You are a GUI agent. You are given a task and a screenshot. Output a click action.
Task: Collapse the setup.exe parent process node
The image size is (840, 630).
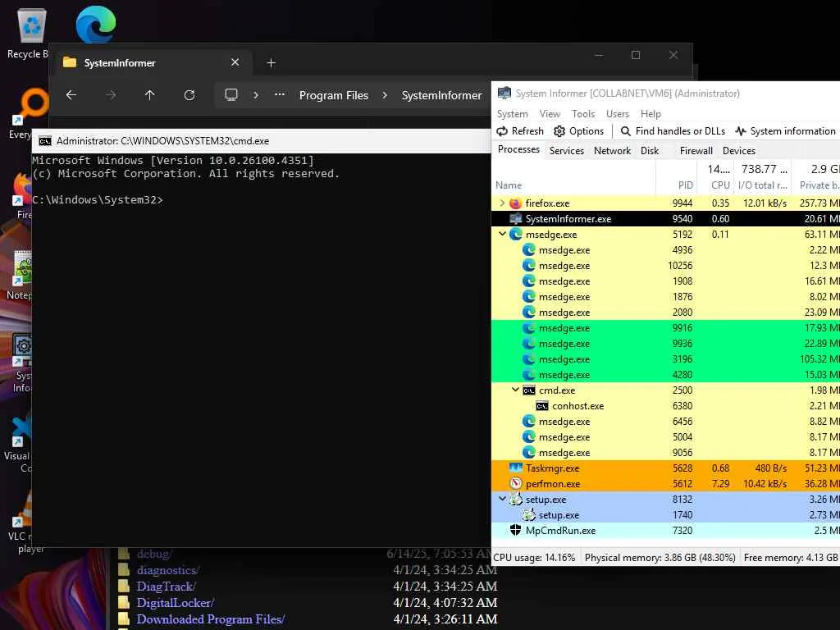502,499
